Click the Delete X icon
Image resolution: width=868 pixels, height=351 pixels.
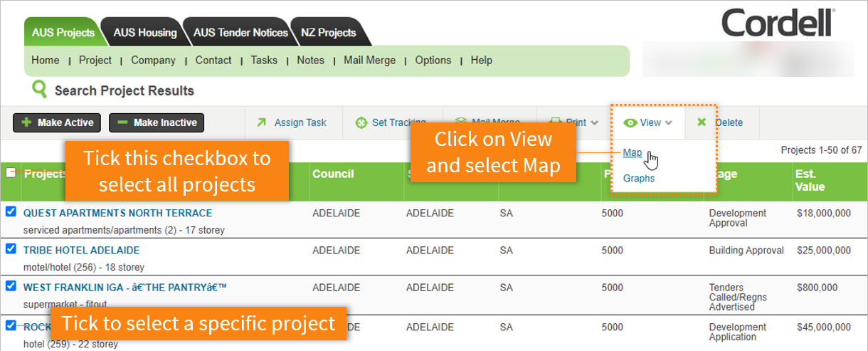[x=702, y=122]
